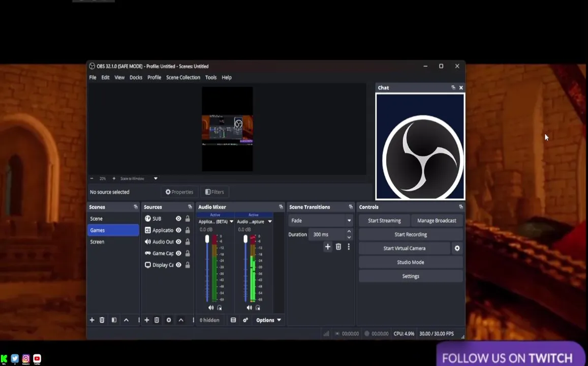Toggle audio mixer layout icon

pos(233,320)
